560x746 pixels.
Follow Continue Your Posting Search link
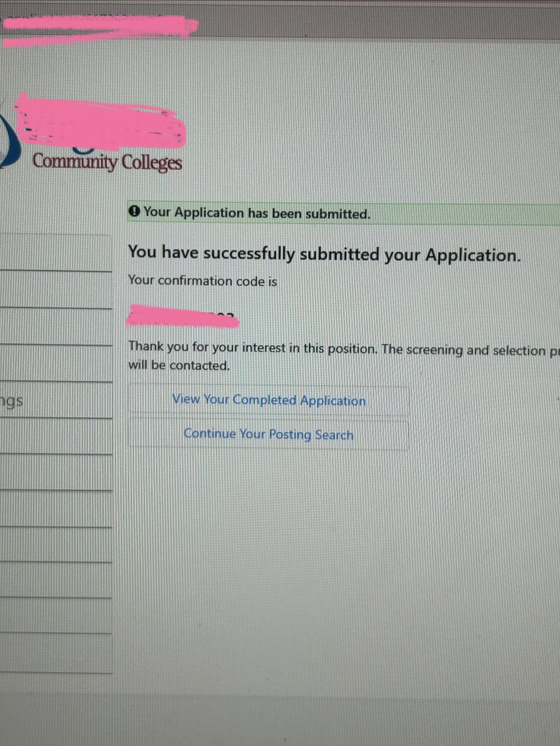tap(269, 434)
